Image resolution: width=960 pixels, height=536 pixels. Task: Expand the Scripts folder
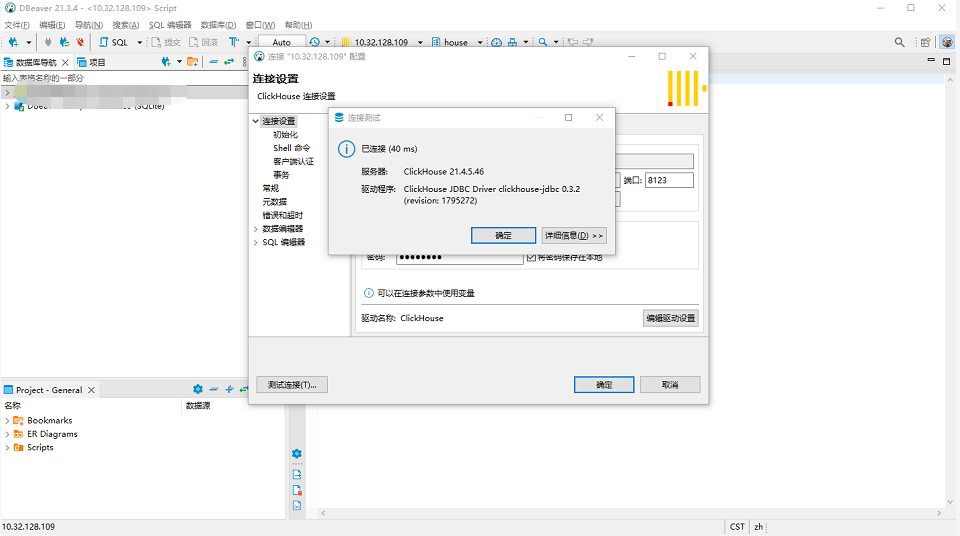7,448
